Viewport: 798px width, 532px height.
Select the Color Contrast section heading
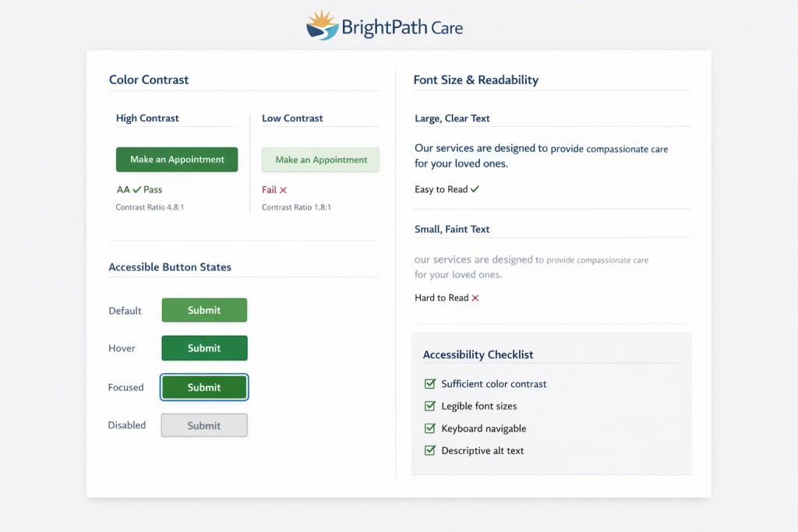tap(149, 79)
